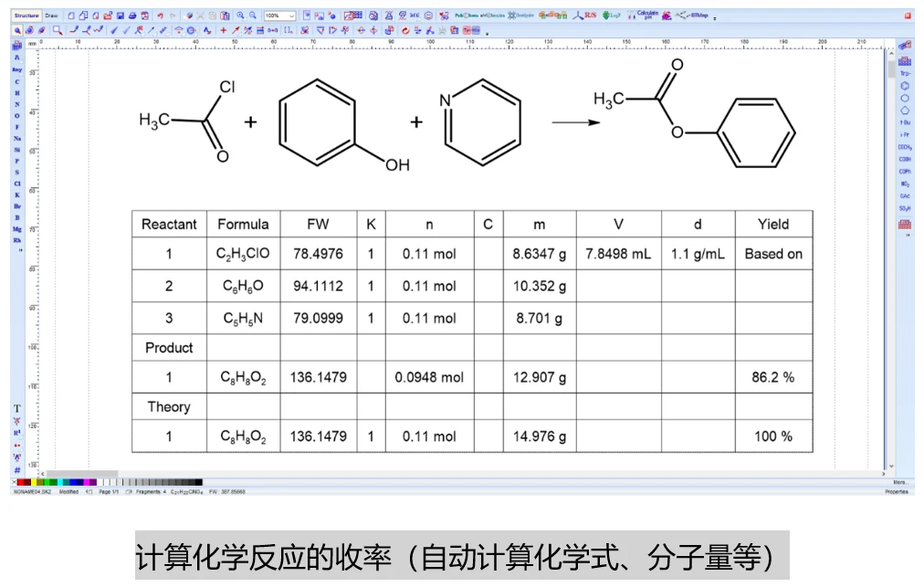The image size is (924, 587).
Task: Click the R1 radical label tool
Action: (x=17, y=433)
